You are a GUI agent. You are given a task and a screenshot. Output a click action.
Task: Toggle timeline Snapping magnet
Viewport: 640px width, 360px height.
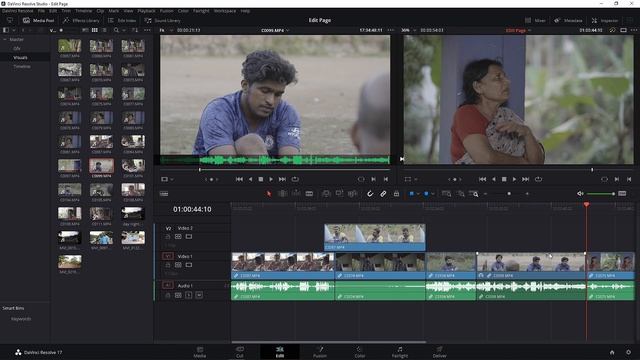(x=370, y=194)
